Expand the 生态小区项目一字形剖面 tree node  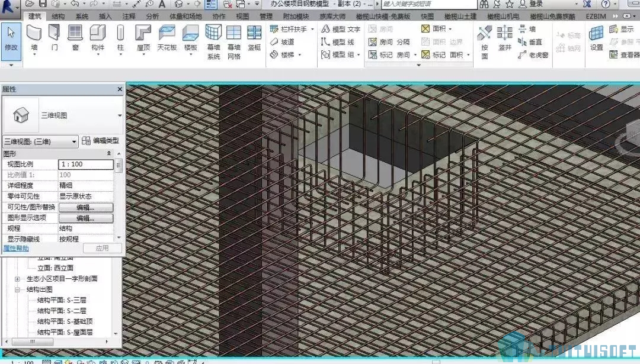pyautogui.click(x=17, y=279)
